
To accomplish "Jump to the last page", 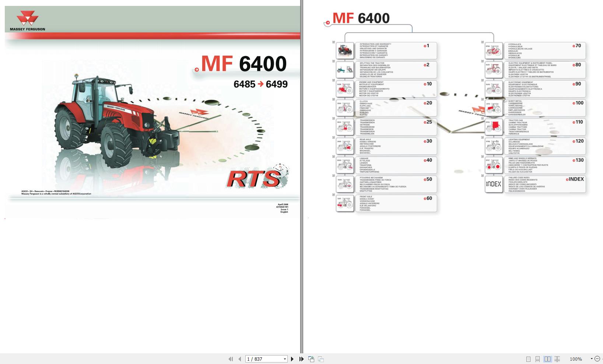I will (301, 359).
